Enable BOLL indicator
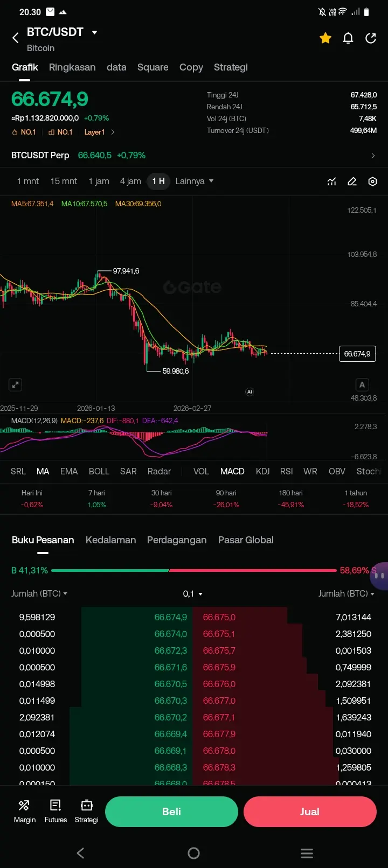 (x=99, y=471)
